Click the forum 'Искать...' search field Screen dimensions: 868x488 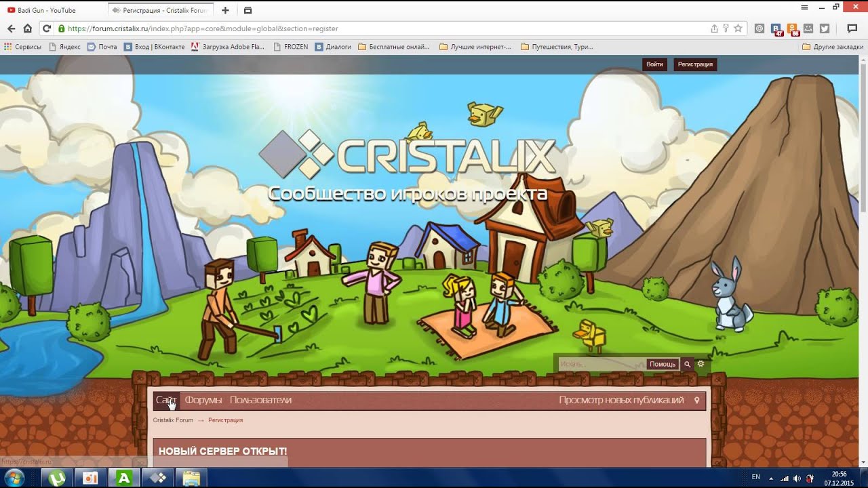[601, 364]
